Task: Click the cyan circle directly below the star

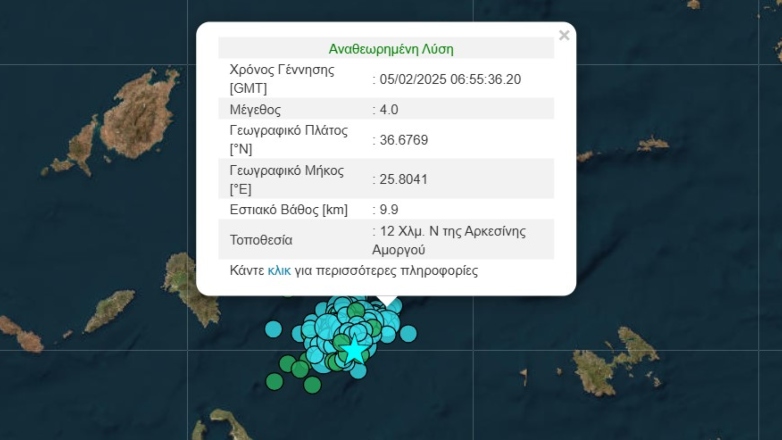Action: pos(357,370)
